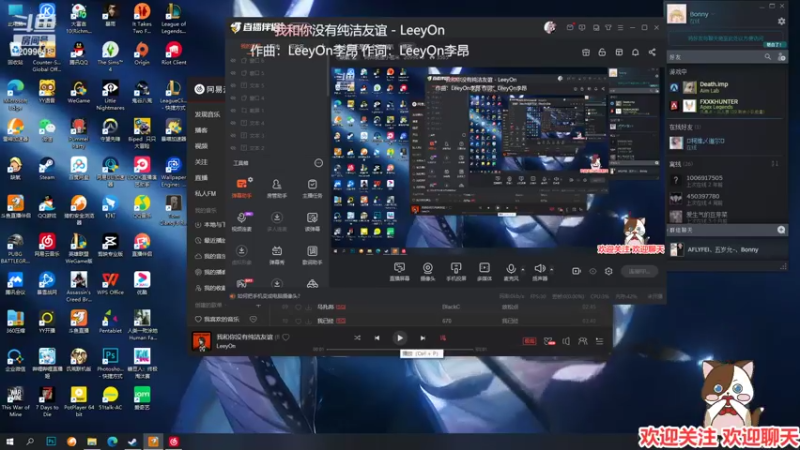Open 主播任务 tool in the toolbox
Screen dimensions: 800x450
tap(312, 188)
